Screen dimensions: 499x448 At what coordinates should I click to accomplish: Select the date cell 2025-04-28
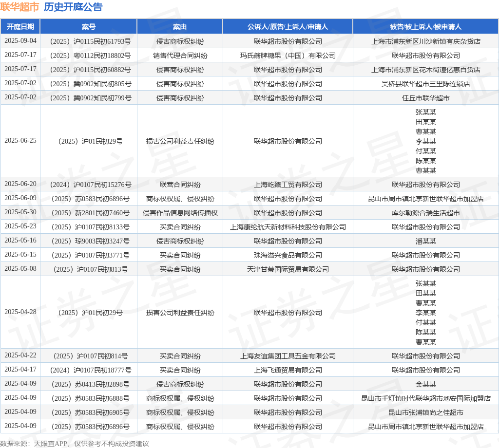20,312
